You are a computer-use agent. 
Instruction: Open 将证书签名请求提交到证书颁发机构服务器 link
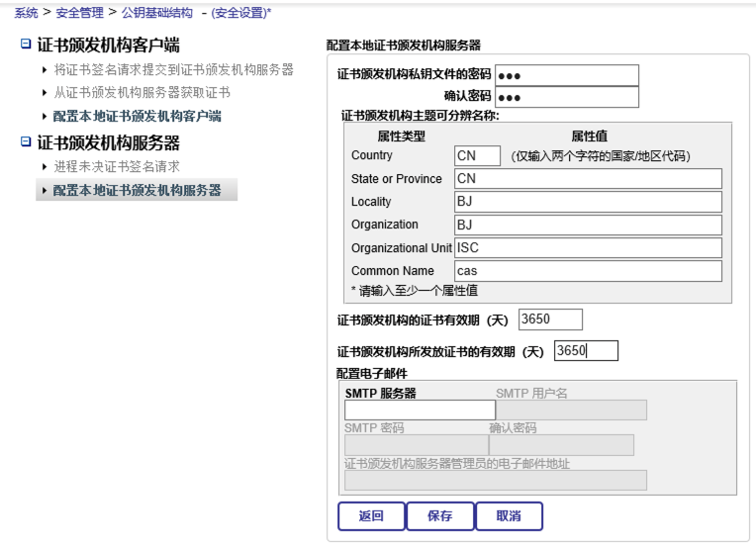pyautogui.click(x=173, y=70)
